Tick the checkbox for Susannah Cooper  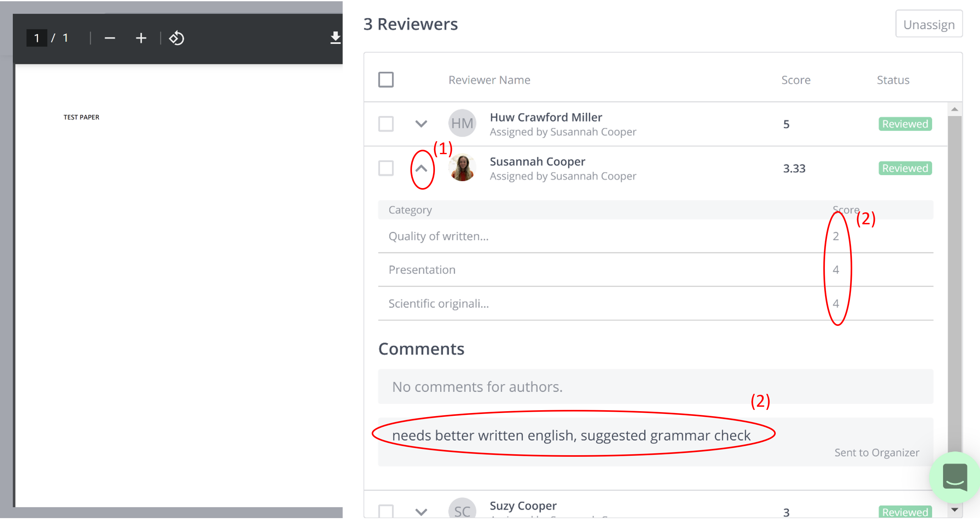tap(386, 168)
